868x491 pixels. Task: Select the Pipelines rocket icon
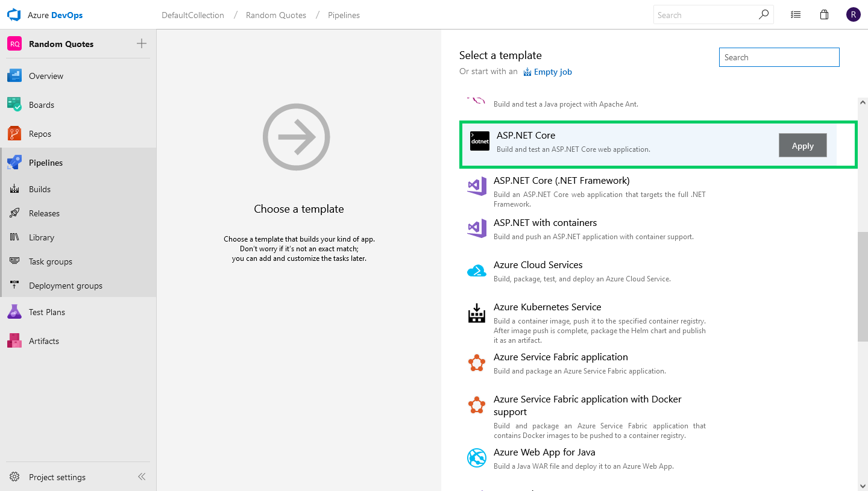14,163
